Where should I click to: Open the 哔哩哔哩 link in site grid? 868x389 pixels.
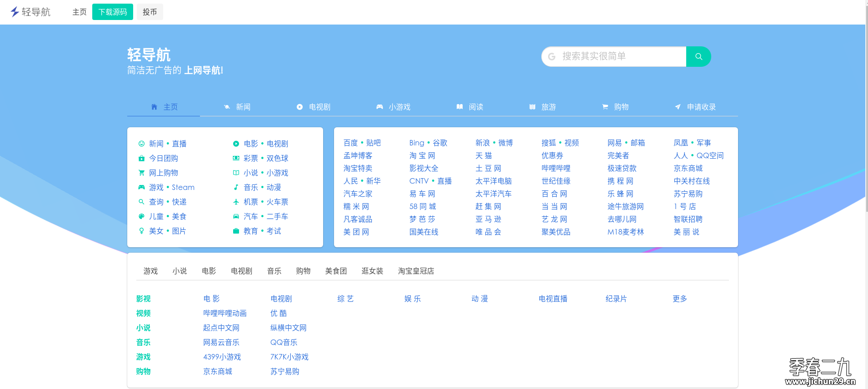[556, 168]
